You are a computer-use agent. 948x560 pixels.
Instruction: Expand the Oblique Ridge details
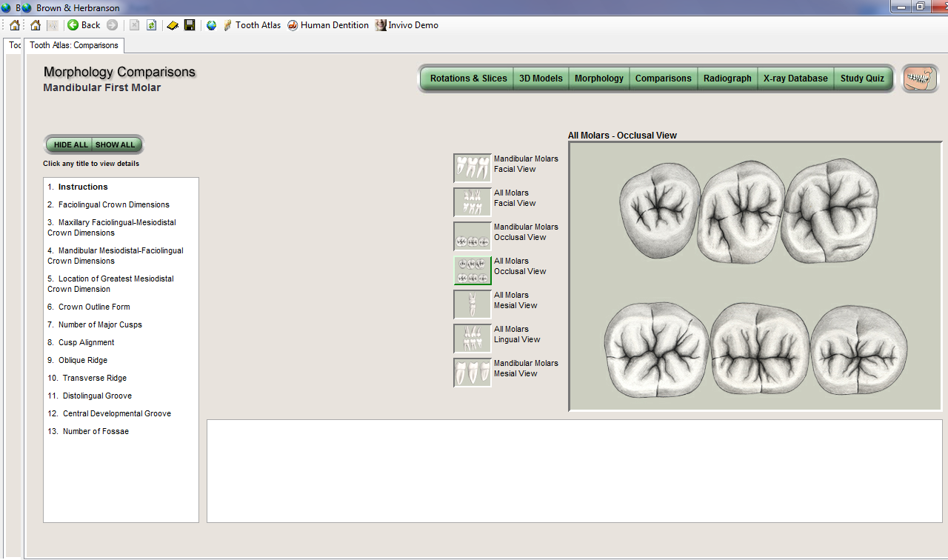pos(82,361)
